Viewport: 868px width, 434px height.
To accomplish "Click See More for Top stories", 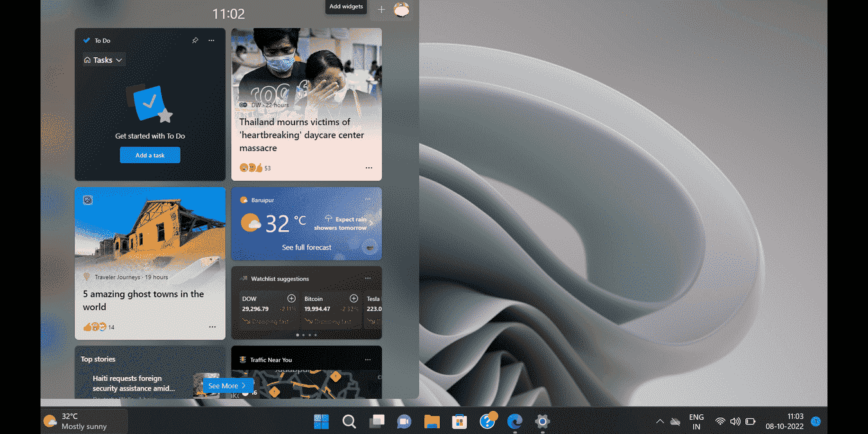I will 228,385.
